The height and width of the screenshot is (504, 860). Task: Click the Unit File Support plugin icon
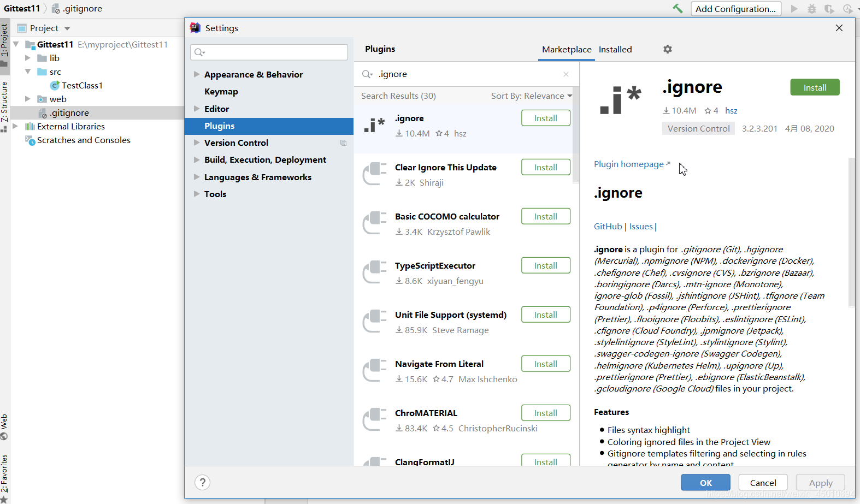point(375,321)
